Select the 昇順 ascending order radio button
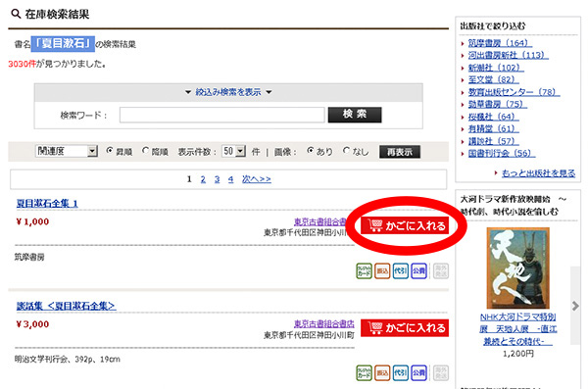 coord(110,151)
